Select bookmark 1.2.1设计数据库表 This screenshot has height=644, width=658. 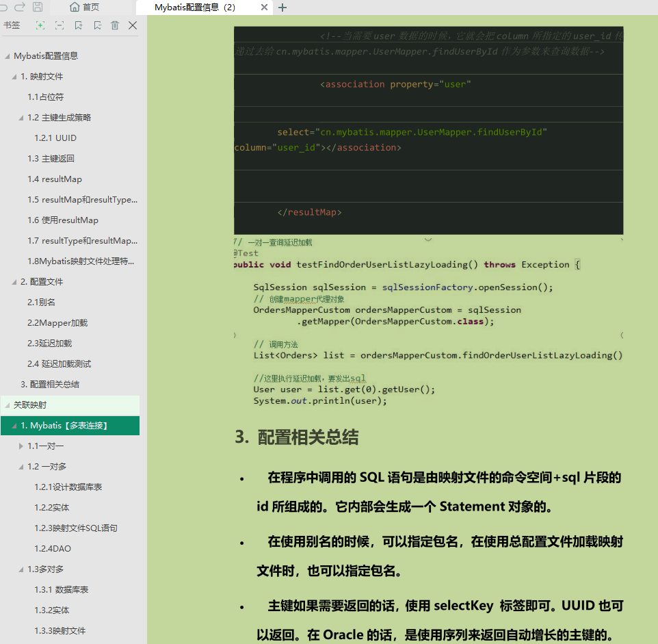68,487
